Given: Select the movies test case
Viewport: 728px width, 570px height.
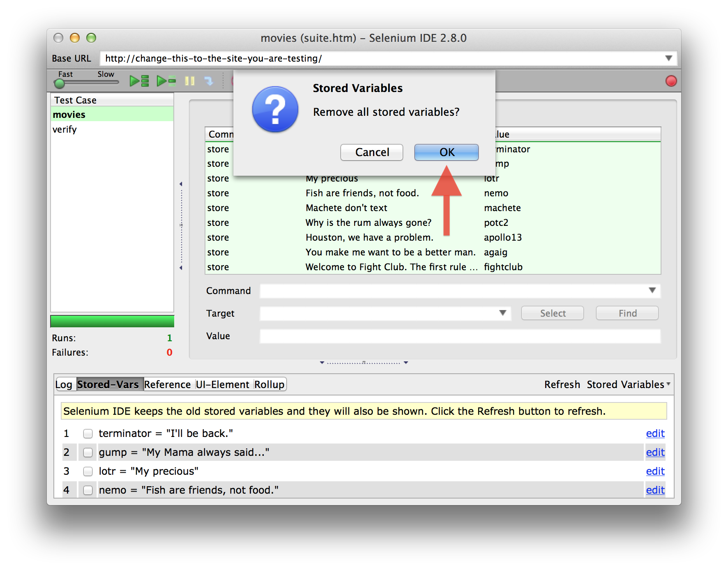Looking at the screenshot, I should [112, 115].
